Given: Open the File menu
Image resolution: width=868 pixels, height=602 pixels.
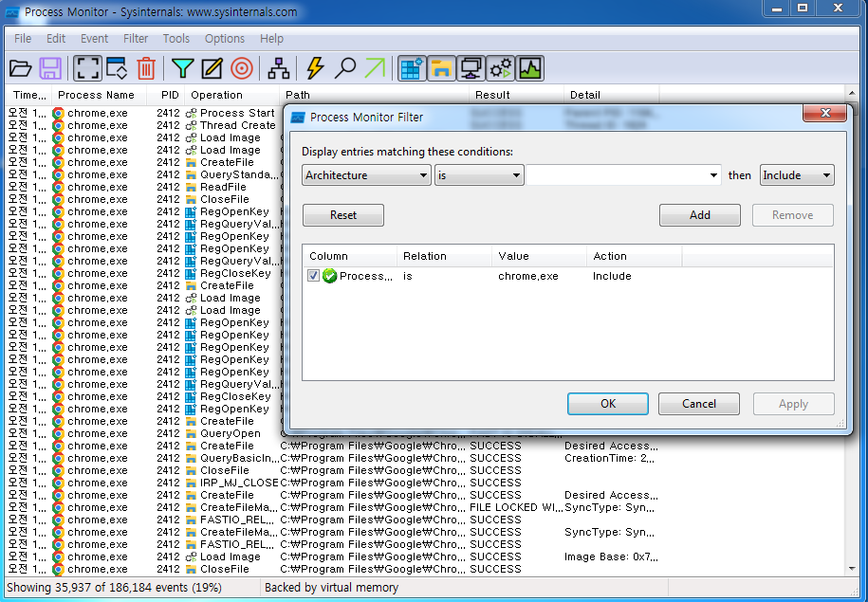Looking at the screenshot, I should click(x=23, y=38).
